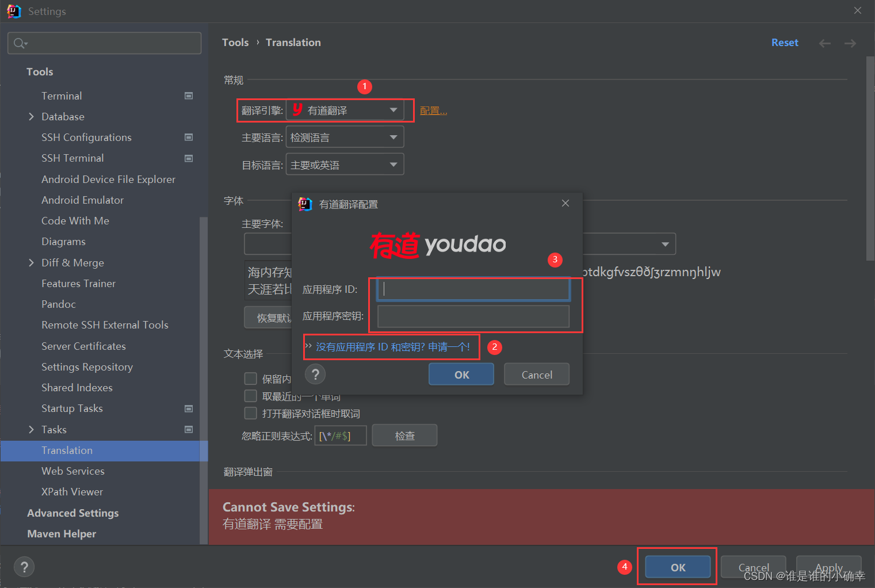Click the project-level icon beside Terminal
875x588 pixels.
(189, 96)
